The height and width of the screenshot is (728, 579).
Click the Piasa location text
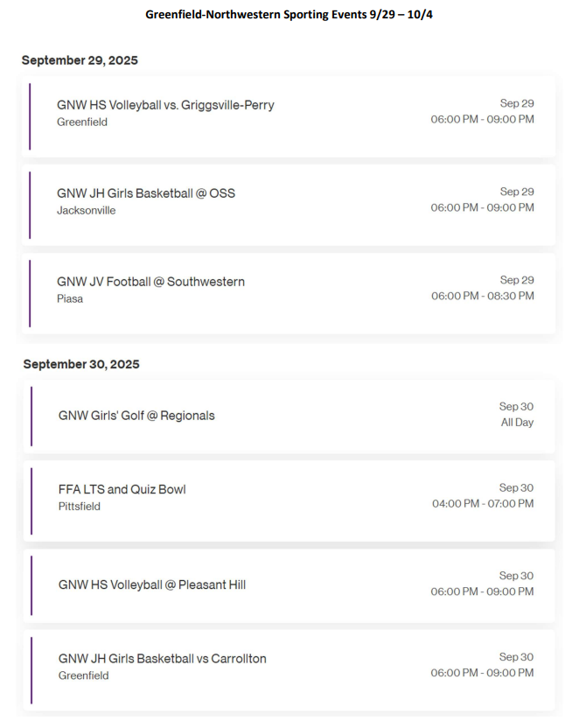coord(70,299)
